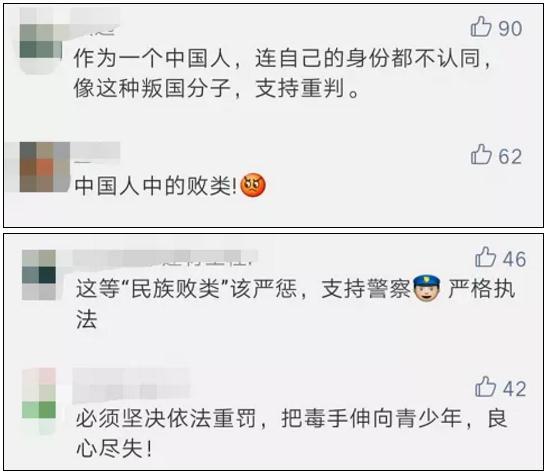This screenshot has width=547, height=473.
Task: Tap the thumbs-up icon beside 62
Action: tap(481, 154)
